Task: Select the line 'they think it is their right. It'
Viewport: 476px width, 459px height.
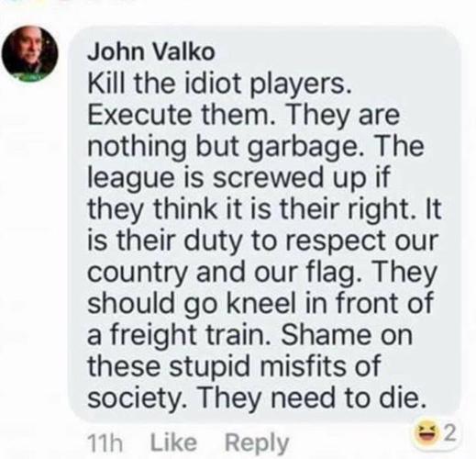Action: 265,210
